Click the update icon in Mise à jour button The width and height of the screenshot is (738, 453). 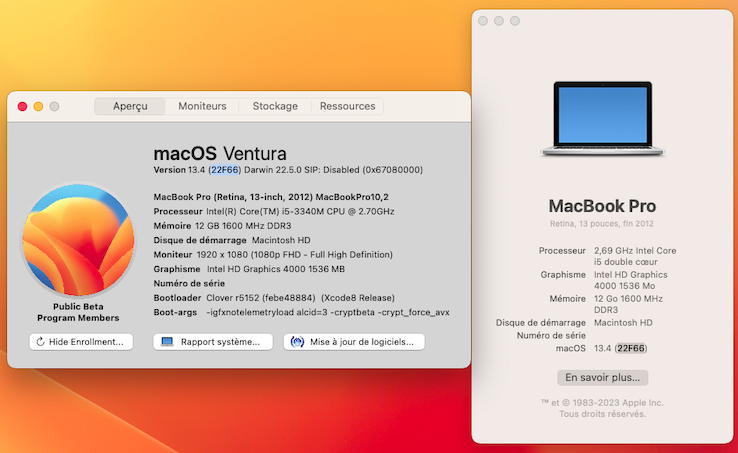point(297,342)
